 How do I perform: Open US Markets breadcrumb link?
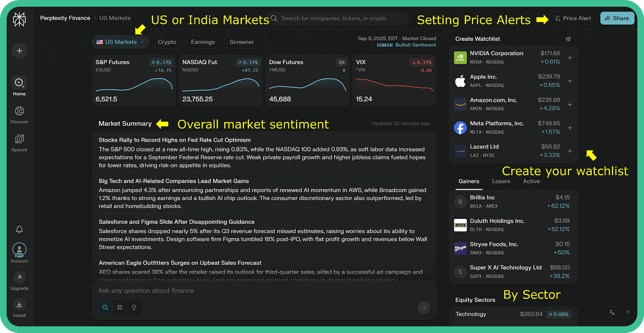[x=115, y=18]
